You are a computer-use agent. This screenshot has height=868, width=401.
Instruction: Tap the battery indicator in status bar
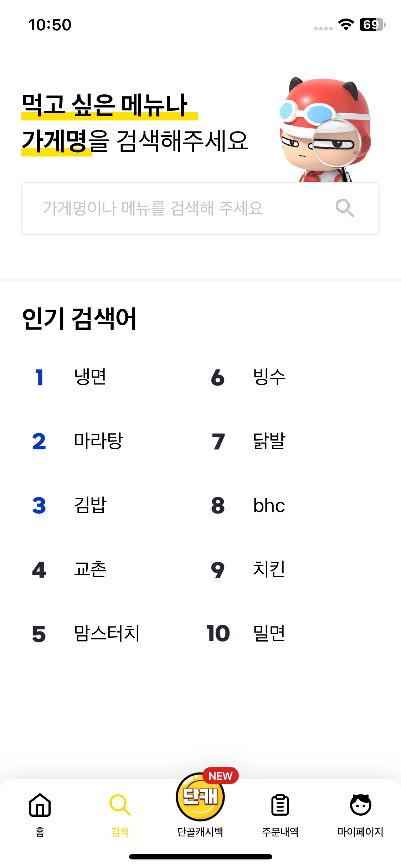[372, 25]
